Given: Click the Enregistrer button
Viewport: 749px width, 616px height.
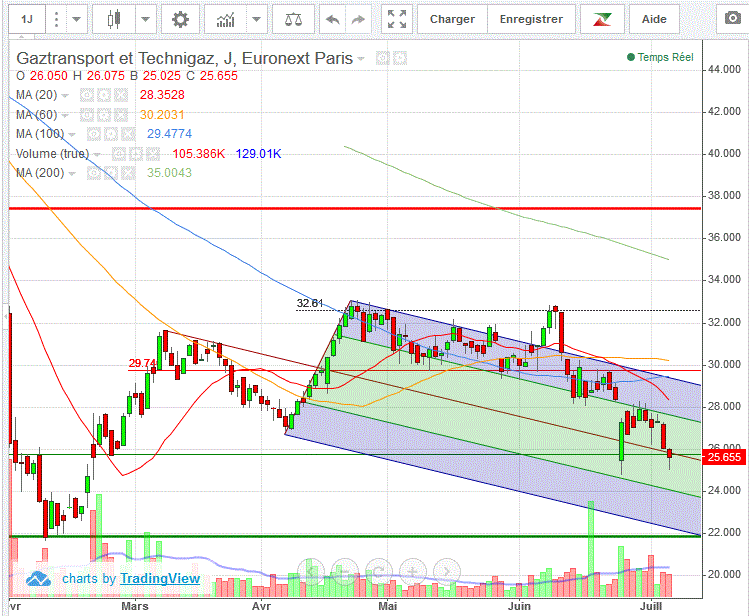Looking at the screenshot, I should point(531,20).
